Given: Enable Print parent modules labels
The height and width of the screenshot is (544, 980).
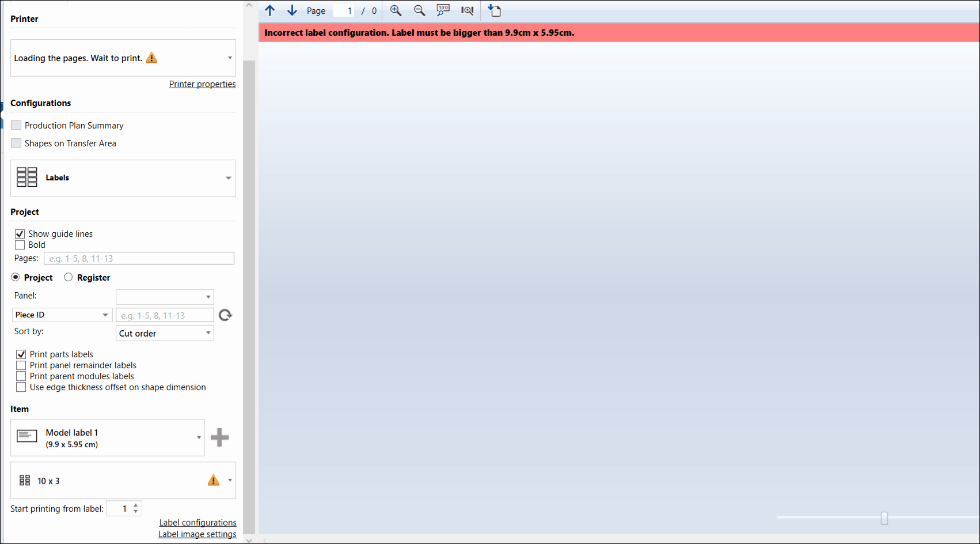Looking at the screenshot, I should point(21,376).
